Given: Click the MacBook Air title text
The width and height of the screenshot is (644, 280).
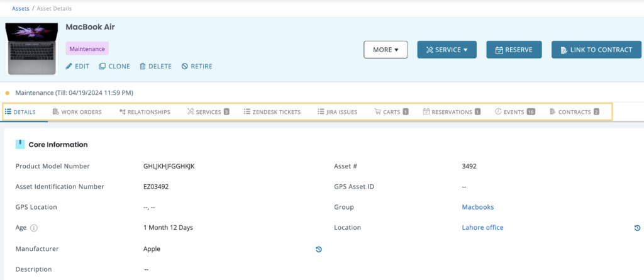Looking at the screenshot, I should point(90,28).
